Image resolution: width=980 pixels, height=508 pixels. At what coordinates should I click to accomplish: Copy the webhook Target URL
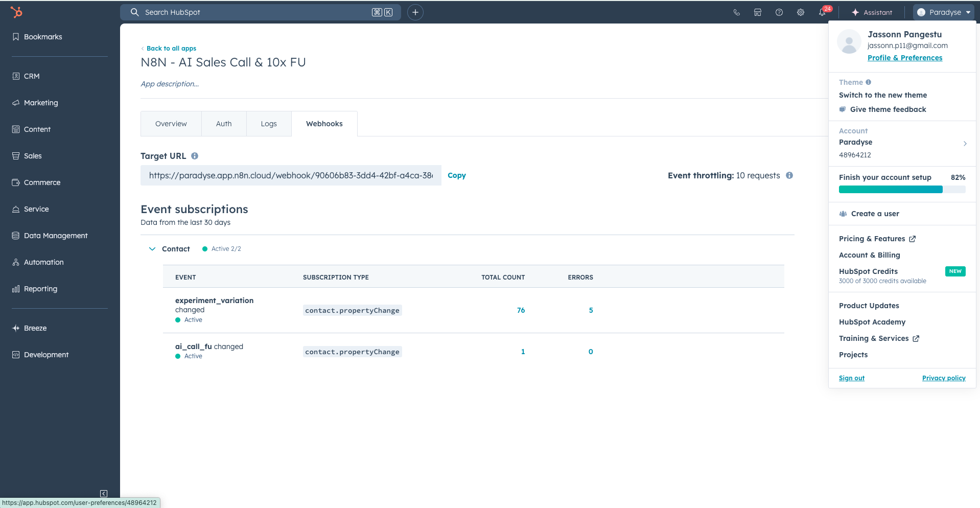pyautogui.click(x=456, y=175)
